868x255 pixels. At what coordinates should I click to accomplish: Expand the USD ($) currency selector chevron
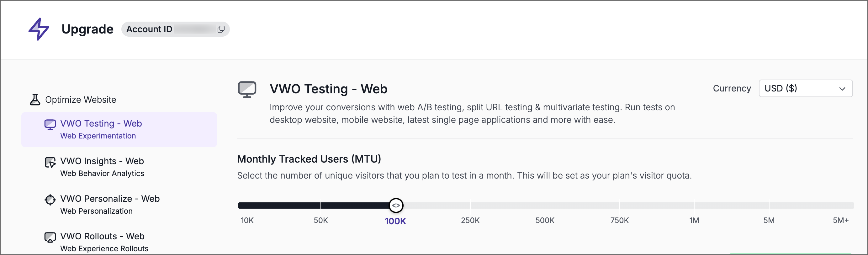tap(842, 88)
